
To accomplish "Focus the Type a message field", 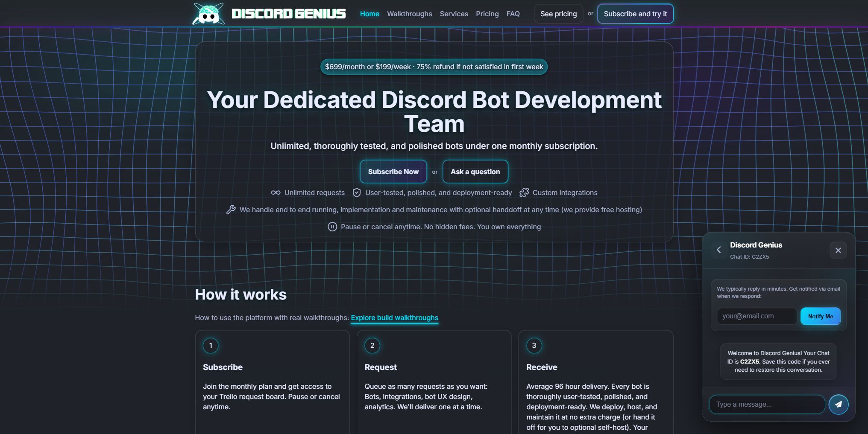I will 767,404.
